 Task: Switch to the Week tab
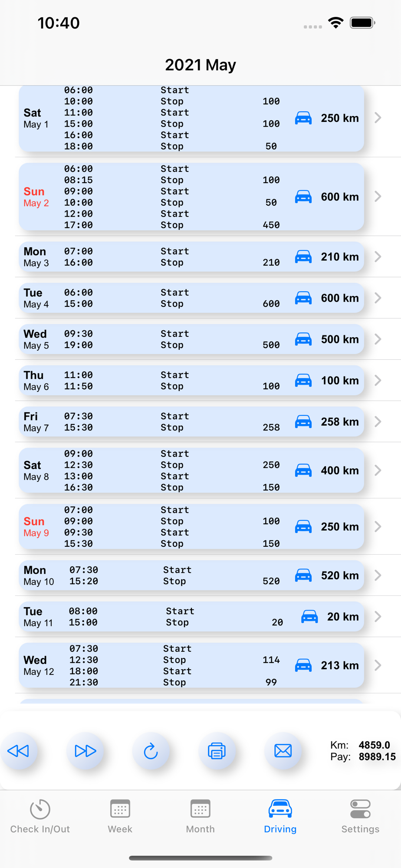tap(120, 816)
